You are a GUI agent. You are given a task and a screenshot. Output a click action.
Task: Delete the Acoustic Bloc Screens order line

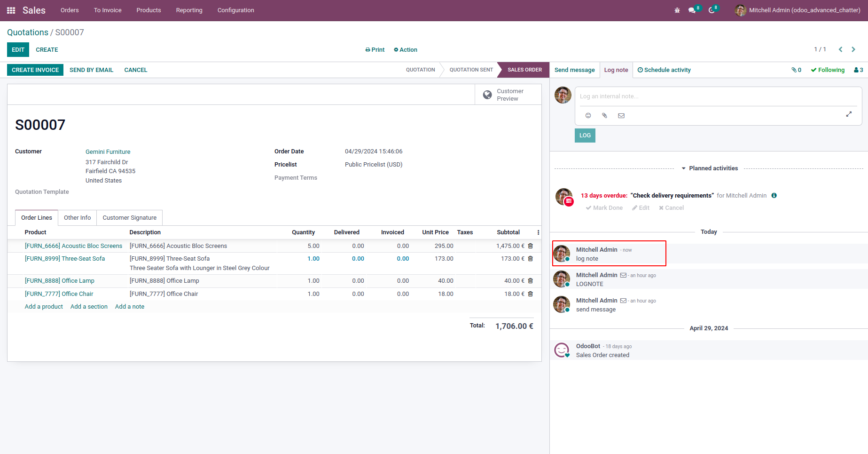531,246
